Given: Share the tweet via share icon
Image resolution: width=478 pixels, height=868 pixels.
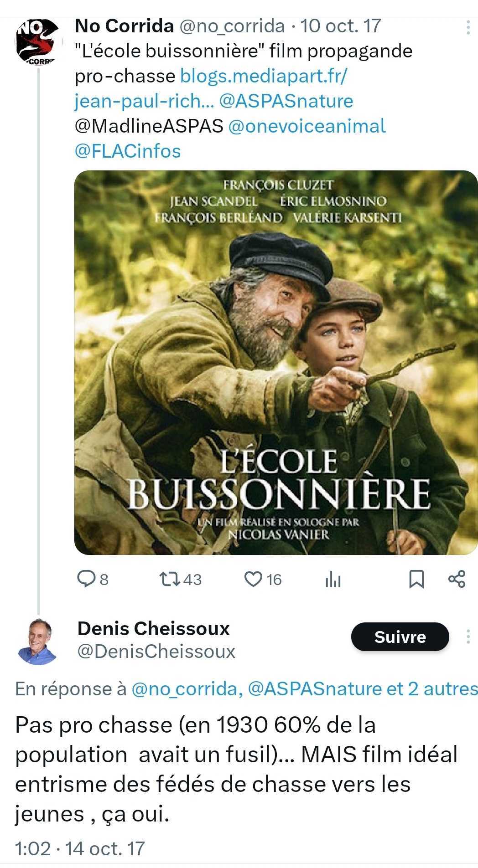Looking at the screenshot, I should pos(457,579).
